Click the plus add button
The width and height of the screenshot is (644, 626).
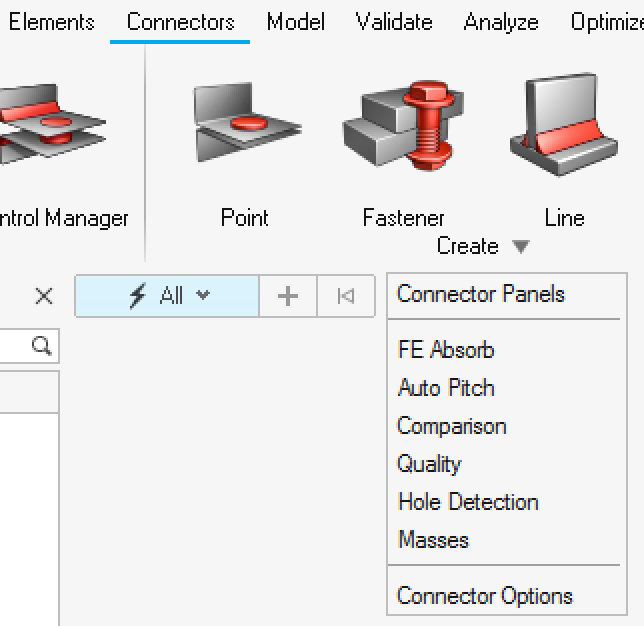tap(288, 296)
